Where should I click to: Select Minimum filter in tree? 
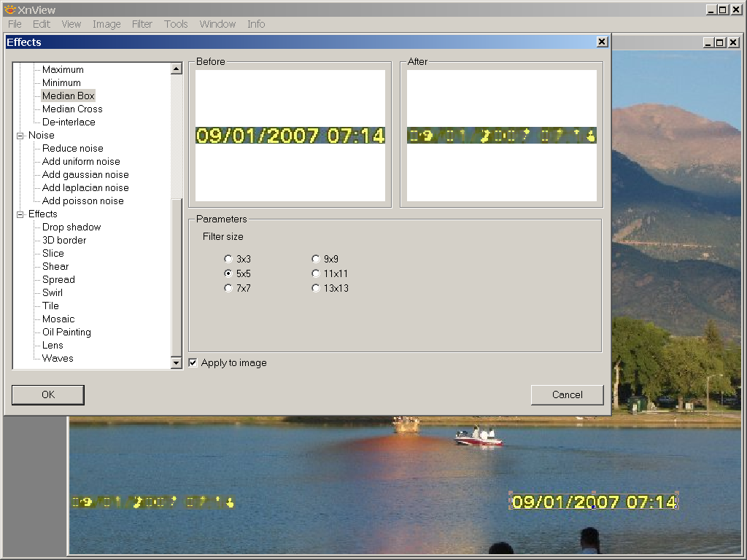(x=61, y=83)
